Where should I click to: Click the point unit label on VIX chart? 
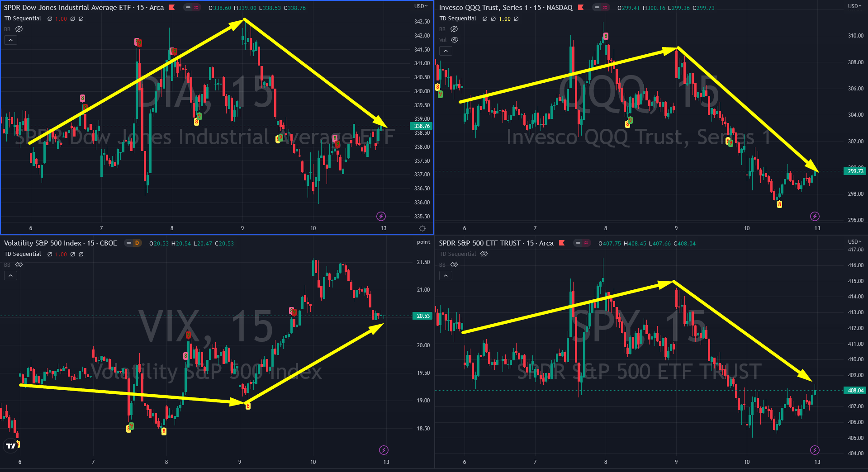click(423, 242)
